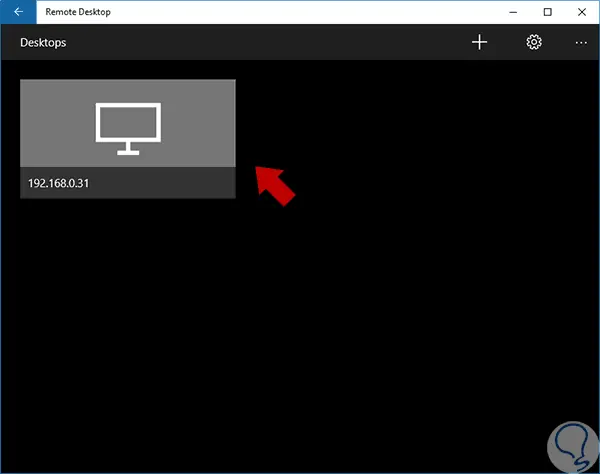Screen dimensions: 600x474
Task: Click the empty title bar right of the title
Action: click(x=306, y=12)
